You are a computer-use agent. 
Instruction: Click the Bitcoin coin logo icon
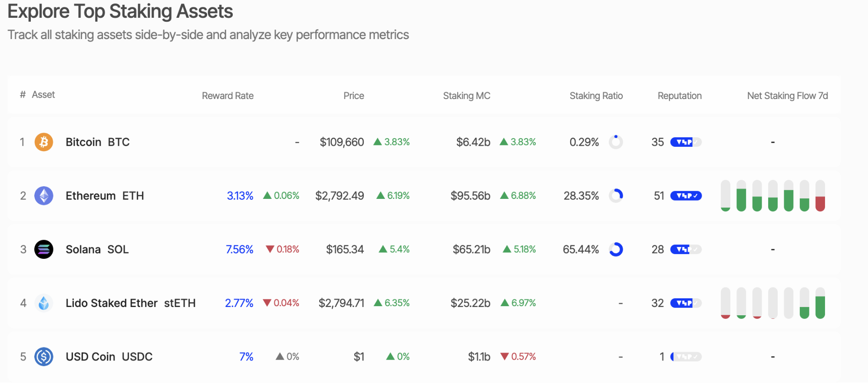44,142
